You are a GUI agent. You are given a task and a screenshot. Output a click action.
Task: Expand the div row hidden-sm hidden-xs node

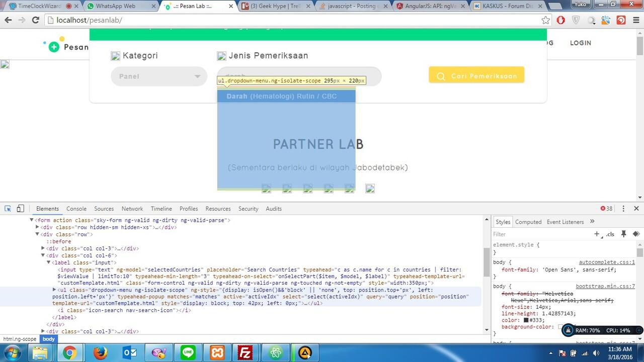coord(37,227)
